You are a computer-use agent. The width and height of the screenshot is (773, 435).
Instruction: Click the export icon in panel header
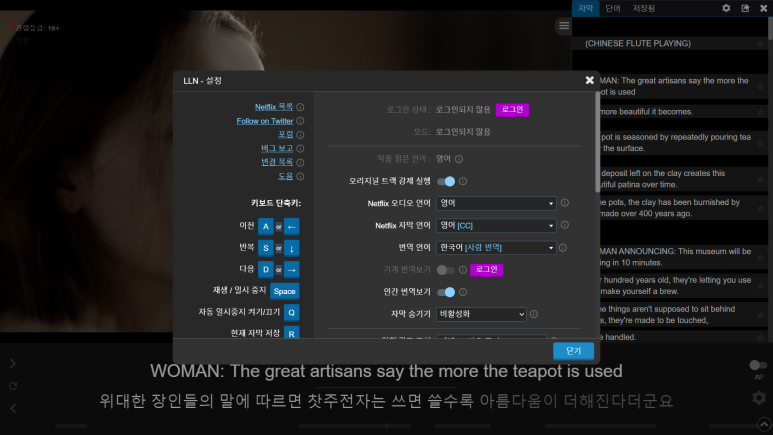click(745, 8)
